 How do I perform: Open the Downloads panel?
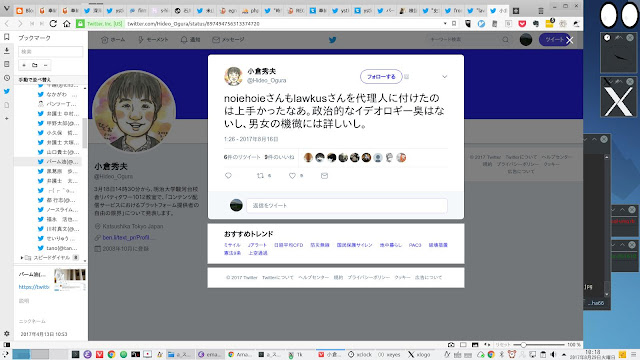[x=7, y=51]
